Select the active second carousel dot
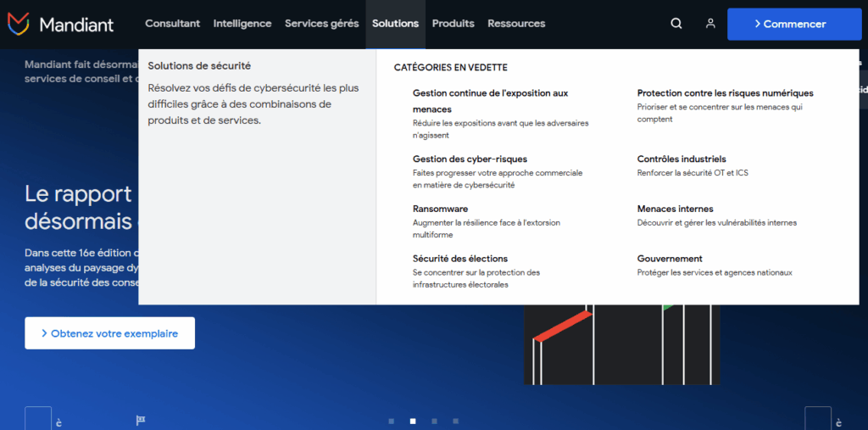The height and width of the screenshot is (430, 868). point(413,422)
